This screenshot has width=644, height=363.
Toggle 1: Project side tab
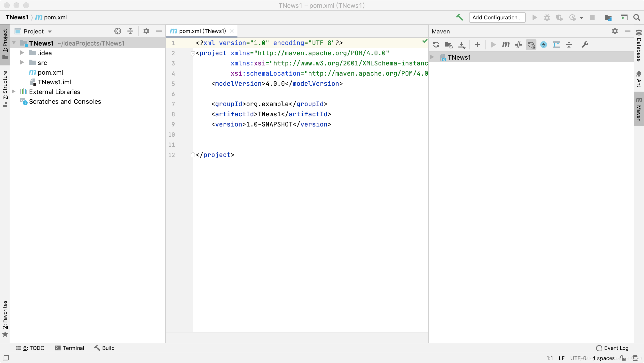(x=5, y=45)
